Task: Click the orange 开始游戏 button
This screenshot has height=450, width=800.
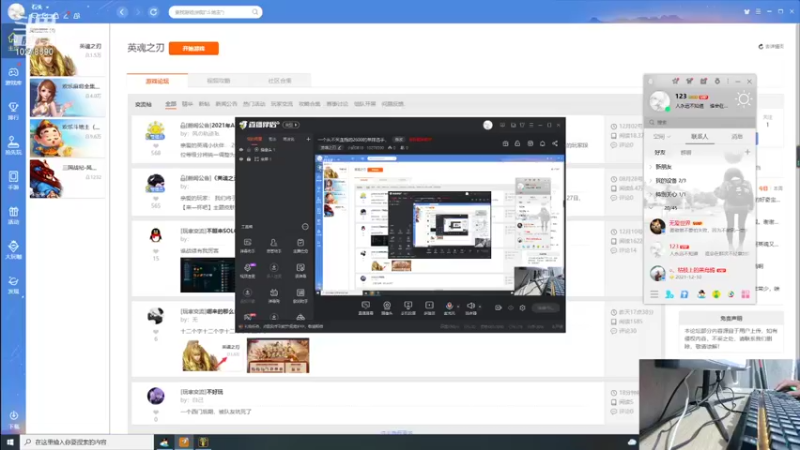Action: [193, 48]
